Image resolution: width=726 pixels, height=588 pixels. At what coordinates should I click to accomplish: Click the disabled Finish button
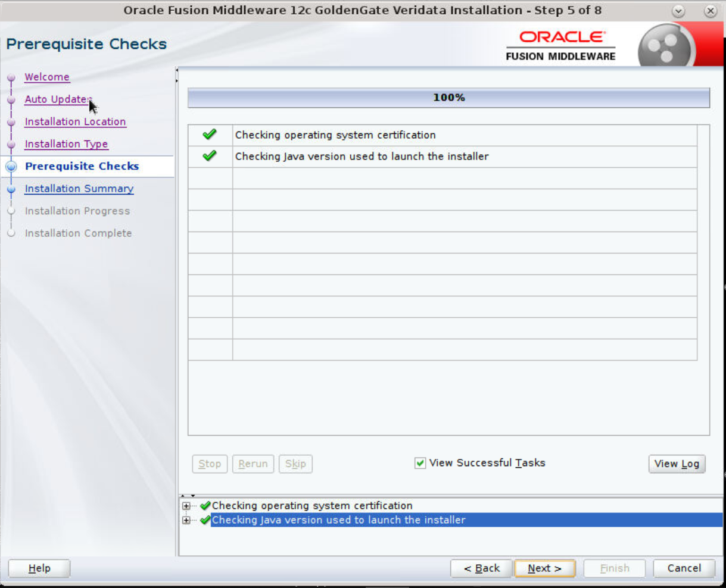tap(615, 568)
